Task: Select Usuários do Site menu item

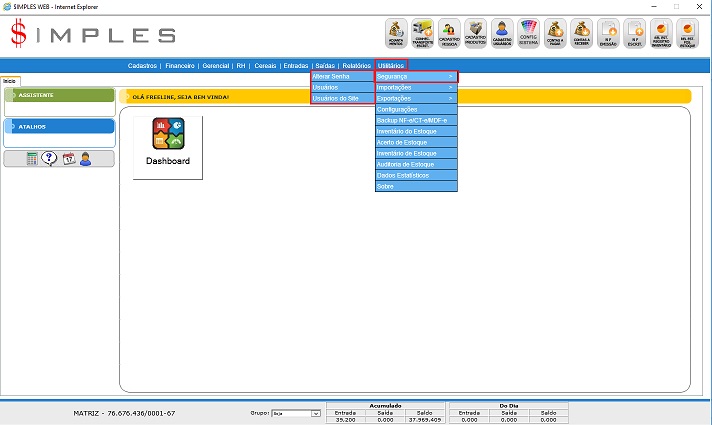Action: click(x=342, y=98)
